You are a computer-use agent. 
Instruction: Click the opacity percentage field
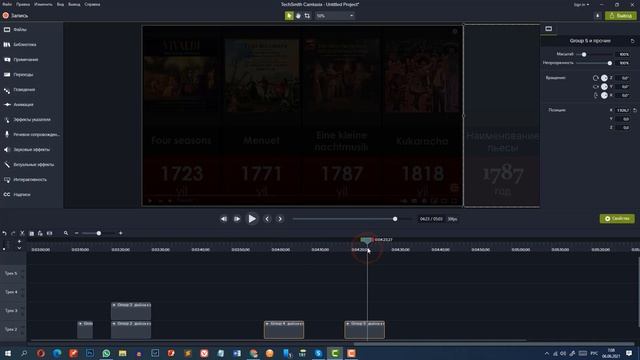pos(624,63)
